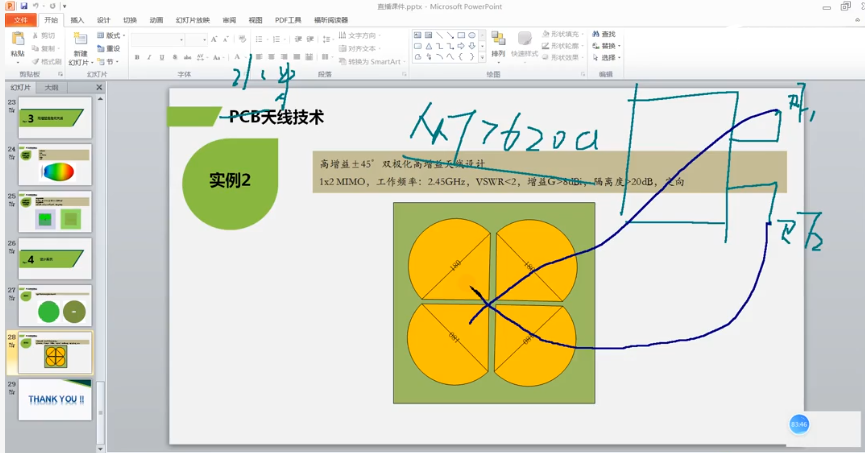Open the Section (节) dropdown
The height and width of the screenshot is (453, 865).
click(x=108, y=62)
